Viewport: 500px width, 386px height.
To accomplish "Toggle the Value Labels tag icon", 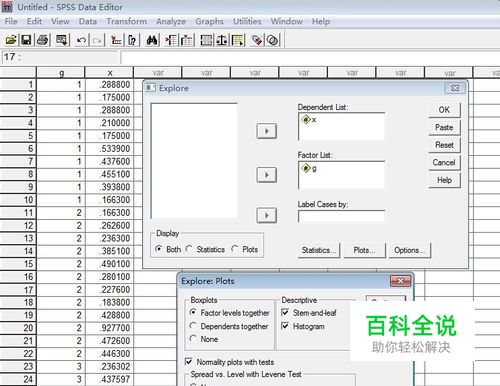I will click(x=257, y=40).
